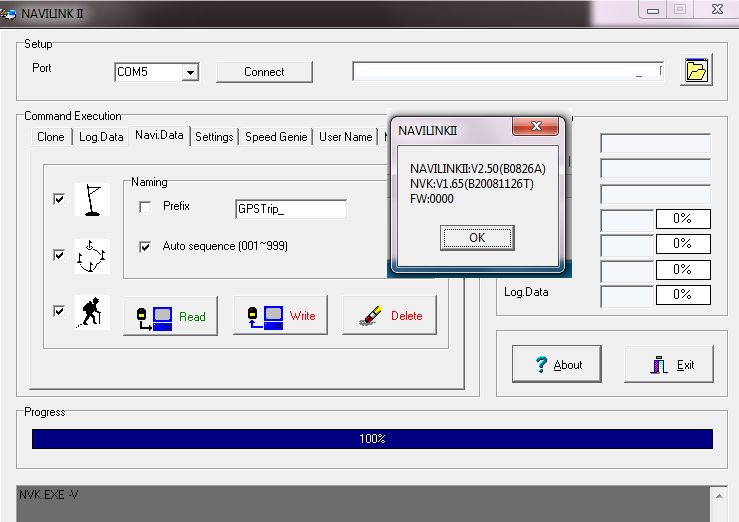
Task: Toggle the hiker track checkbox
Action: (x=59, y=311)
